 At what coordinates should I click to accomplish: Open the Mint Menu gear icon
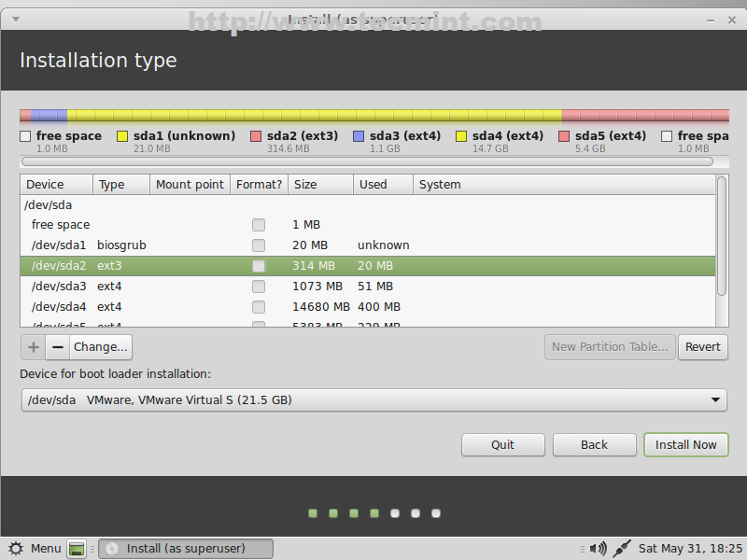[16, 549]
